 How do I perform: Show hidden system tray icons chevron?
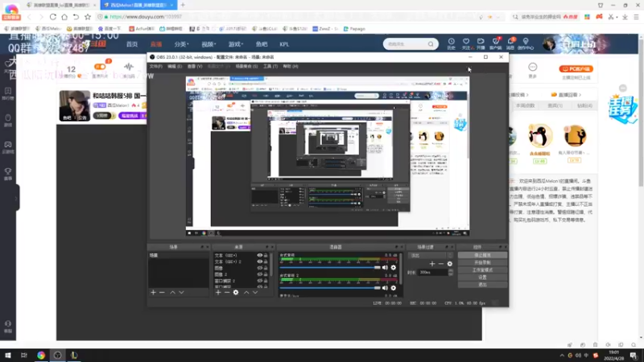click(x=562, y=356)
